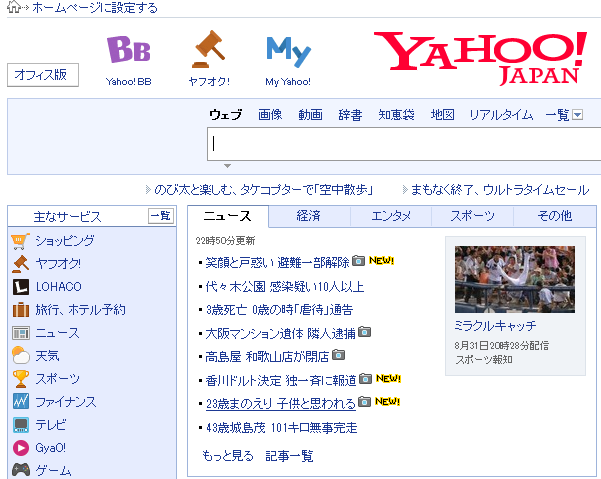This screenshot has width=601, height=479.
Task: Open headline 3歳死亡 0歳の時「虐待」通告
Action: (x=279, y=310)
